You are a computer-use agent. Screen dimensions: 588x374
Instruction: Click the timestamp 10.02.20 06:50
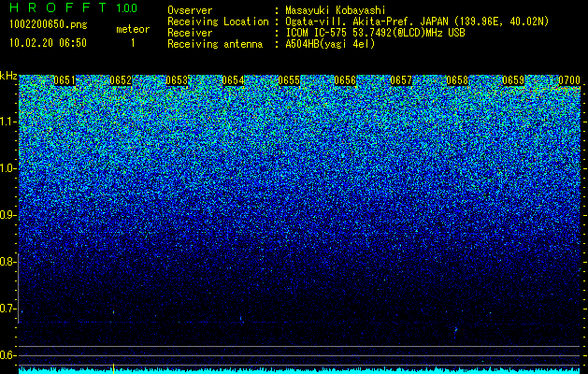point(48,42)
